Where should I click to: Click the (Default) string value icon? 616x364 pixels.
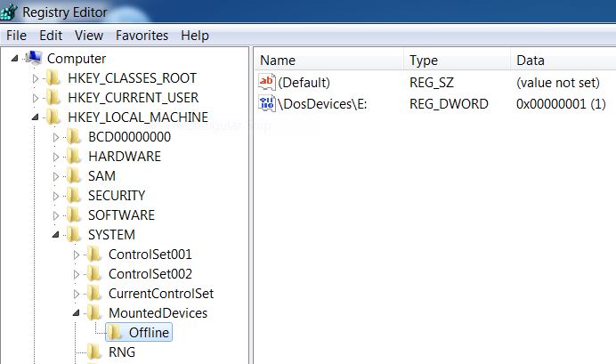point(267,82)
